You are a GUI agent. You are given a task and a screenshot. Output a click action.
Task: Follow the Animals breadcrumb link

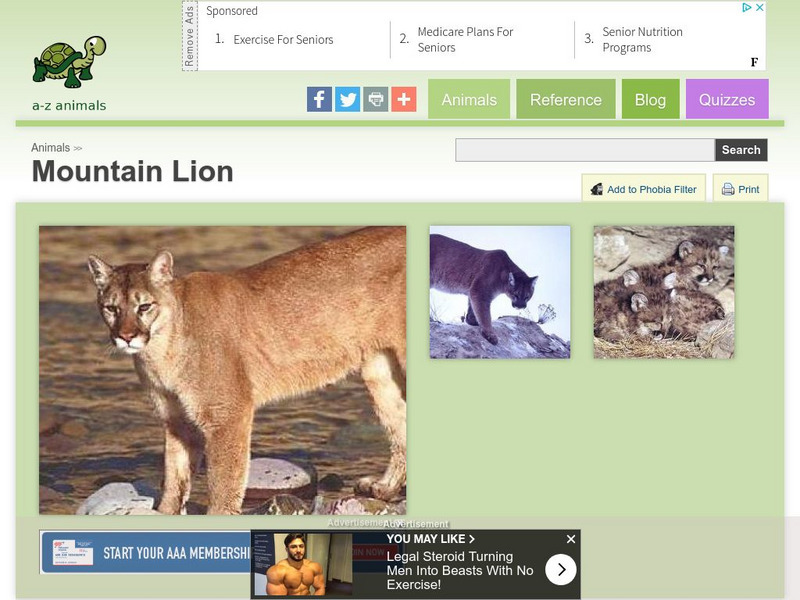tap(51, 148)
